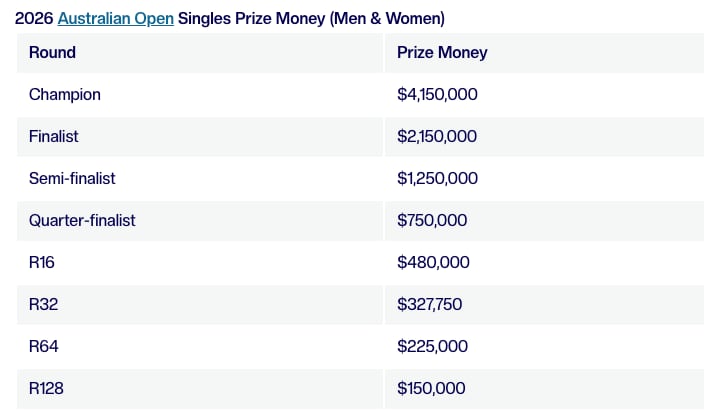Click the $327,750 prize amount

pos(430,304)
